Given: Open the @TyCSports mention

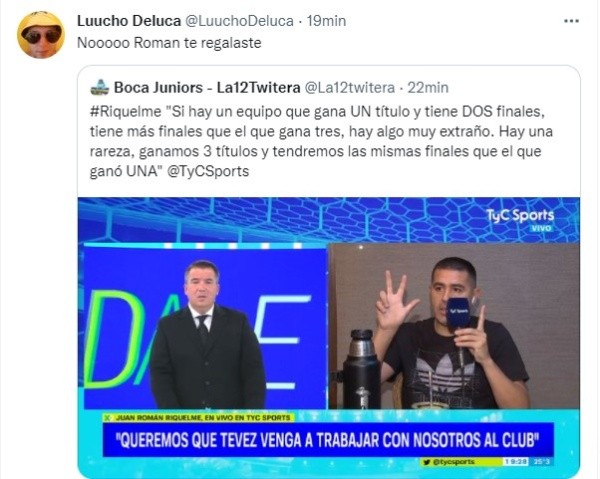Looking at the screenshot, I should coord(208,171).
